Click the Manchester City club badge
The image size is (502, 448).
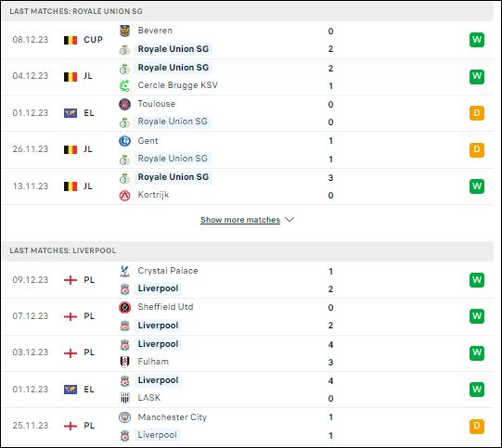pyautogui.click(x=124, y=417)
